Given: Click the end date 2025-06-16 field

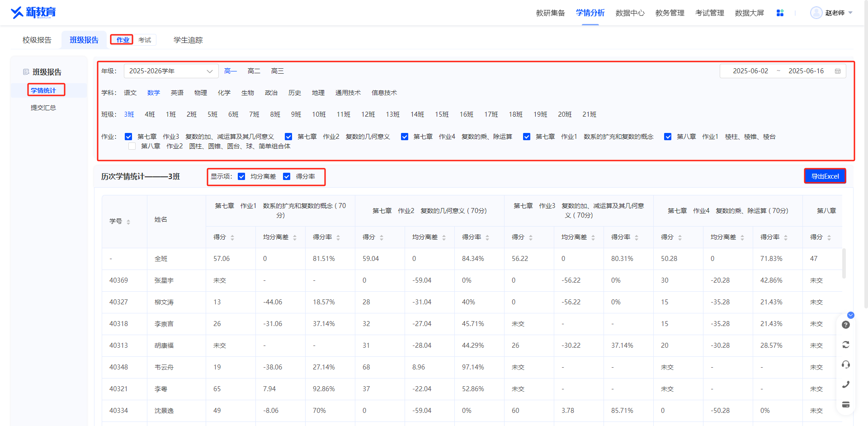Looking at the screenshot, I should tap(806, 71).
